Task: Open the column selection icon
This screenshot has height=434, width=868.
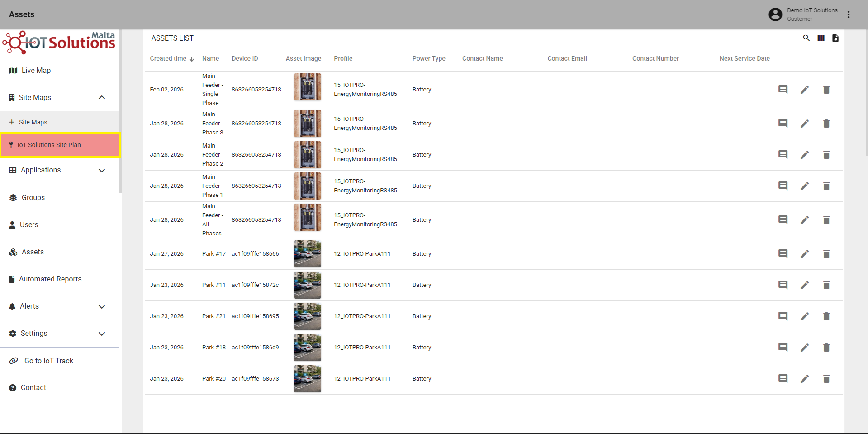Action: coord(821,38)
